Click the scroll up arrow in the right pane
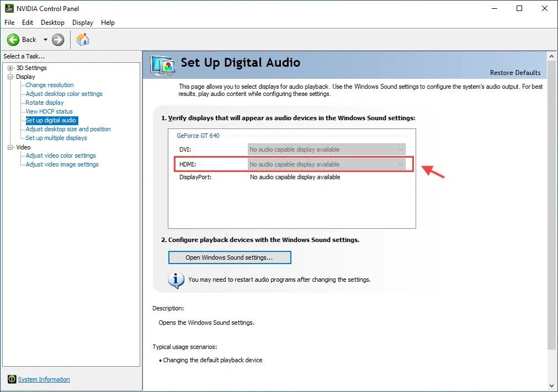Viewport: 558px width, 392px height. (x=551, y=56)
